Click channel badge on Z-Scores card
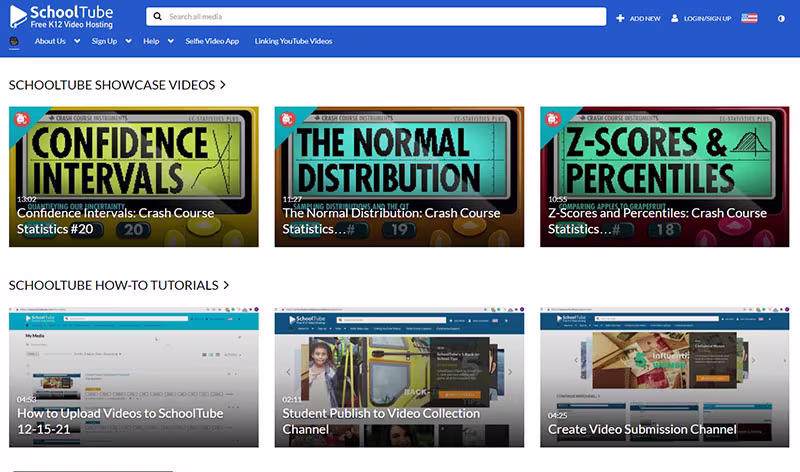 (x=553, y=119)
